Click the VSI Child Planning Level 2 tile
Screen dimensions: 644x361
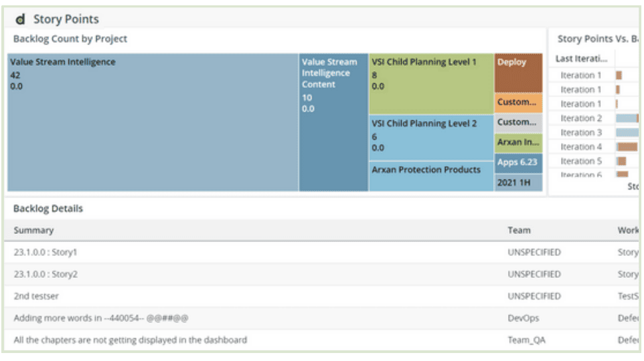(x=432, y=138)
